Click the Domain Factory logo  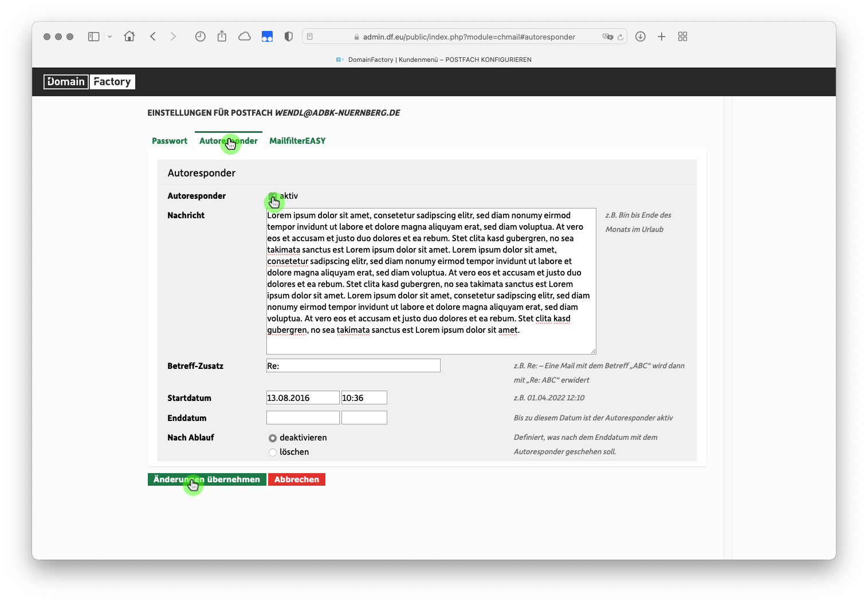tap(89, 82)
